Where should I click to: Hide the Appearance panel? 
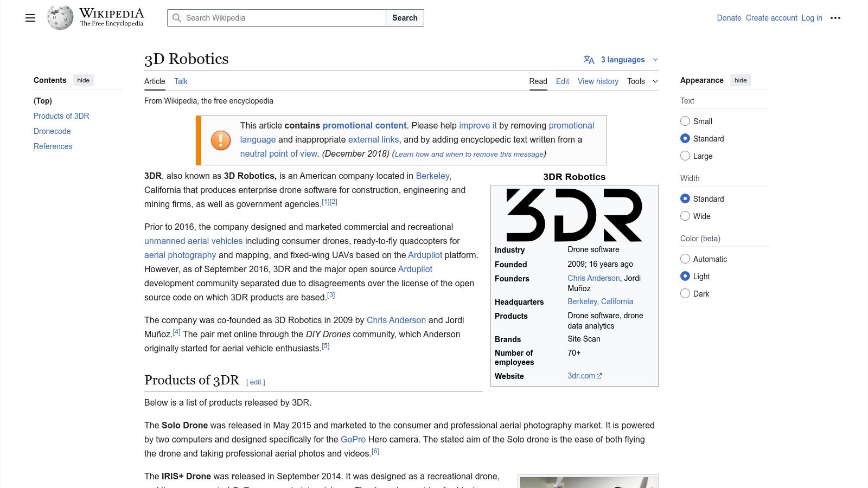[x=741, y=80]
